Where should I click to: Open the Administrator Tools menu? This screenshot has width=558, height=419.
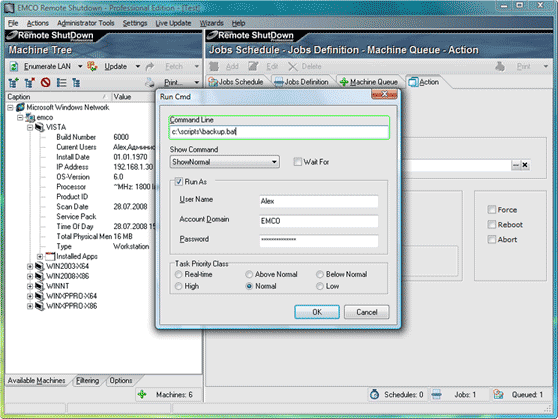pos(86,23)
